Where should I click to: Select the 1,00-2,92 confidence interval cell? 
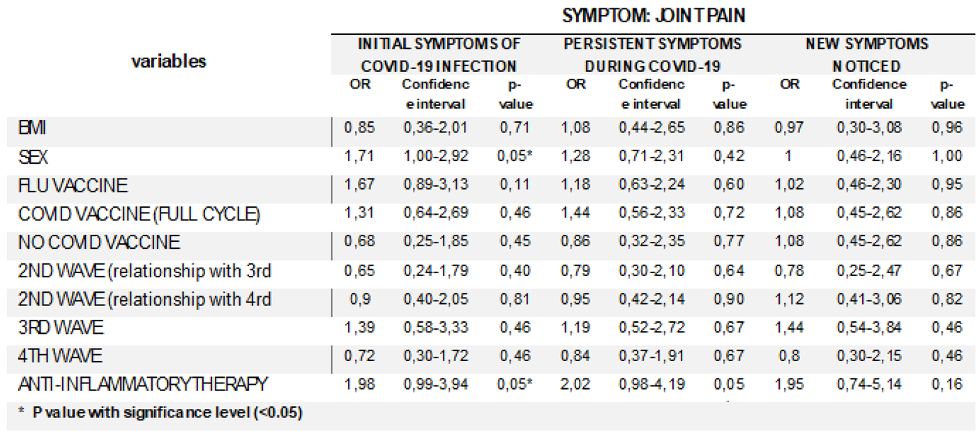[435, 157]
